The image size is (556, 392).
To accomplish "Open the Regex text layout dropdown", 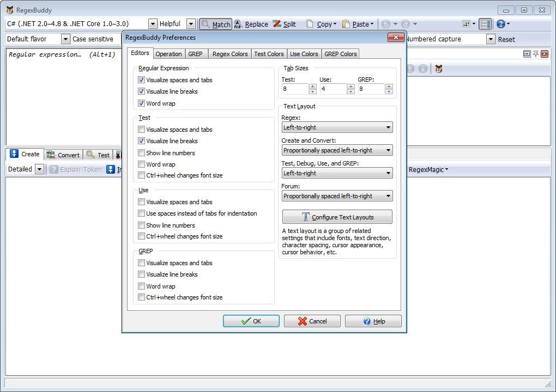I will click(x=337, y=127).
